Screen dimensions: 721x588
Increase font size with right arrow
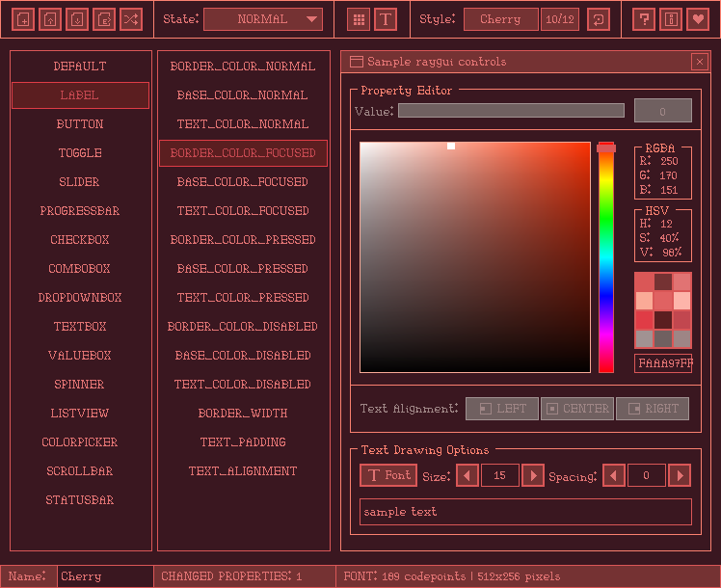click(x=533, y=475)
